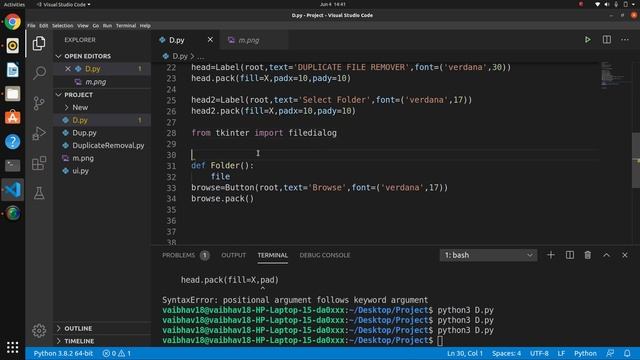Open the File menu
This screenshot has width=640, height=360.
pyautogui.click(x=31, y=25)
